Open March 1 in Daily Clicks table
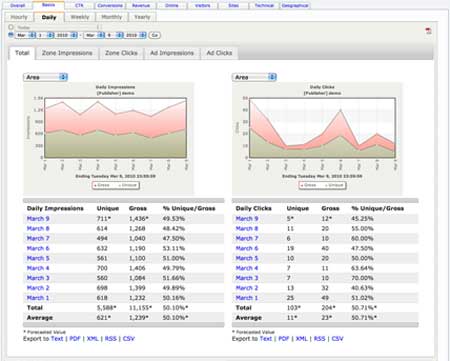This screenshot has width=450, height=361. coord(247,298)
